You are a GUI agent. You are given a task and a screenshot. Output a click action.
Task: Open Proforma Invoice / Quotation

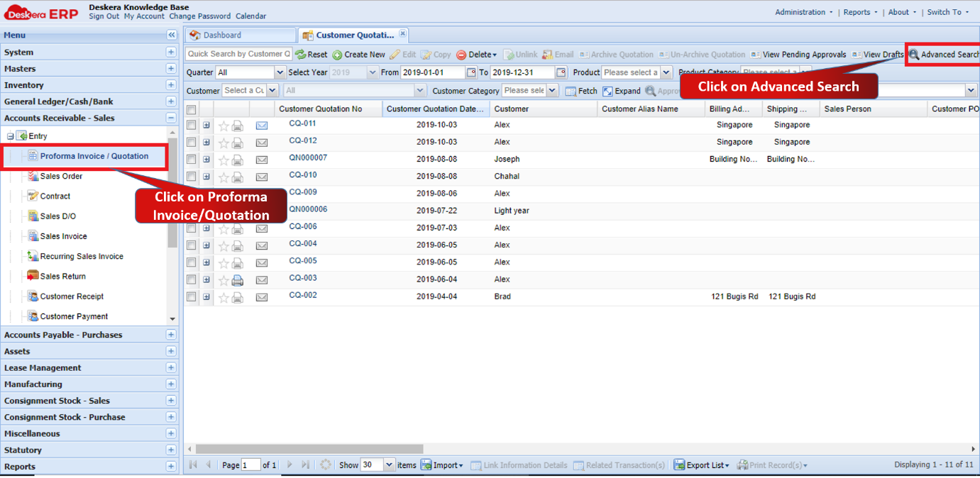click(94, 156)
